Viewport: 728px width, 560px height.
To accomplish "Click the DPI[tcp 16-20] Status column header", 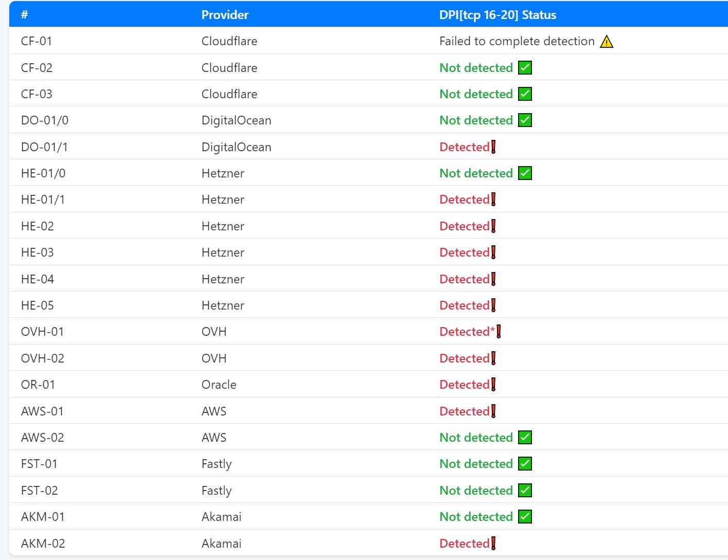I will point(498,15).
